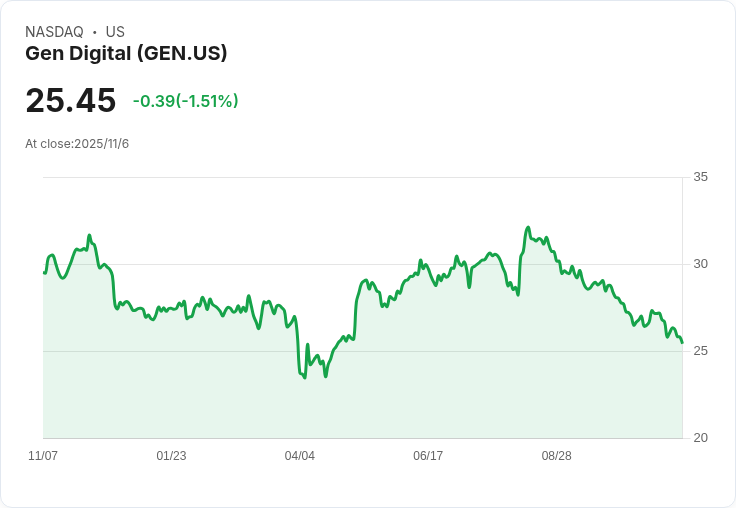Click the latest data point at the chart's right end
Screen dimensions: 736x508
(682, 343)
